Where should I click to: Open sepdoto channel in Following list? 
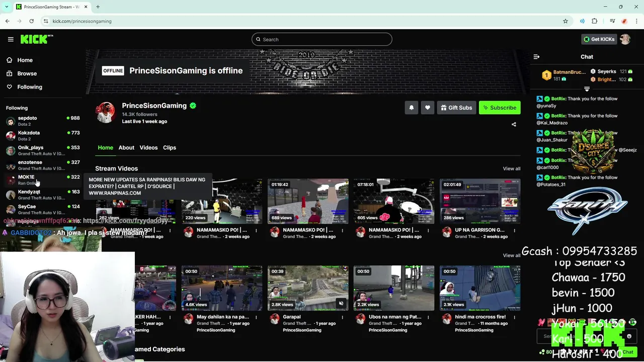(43, 121)
